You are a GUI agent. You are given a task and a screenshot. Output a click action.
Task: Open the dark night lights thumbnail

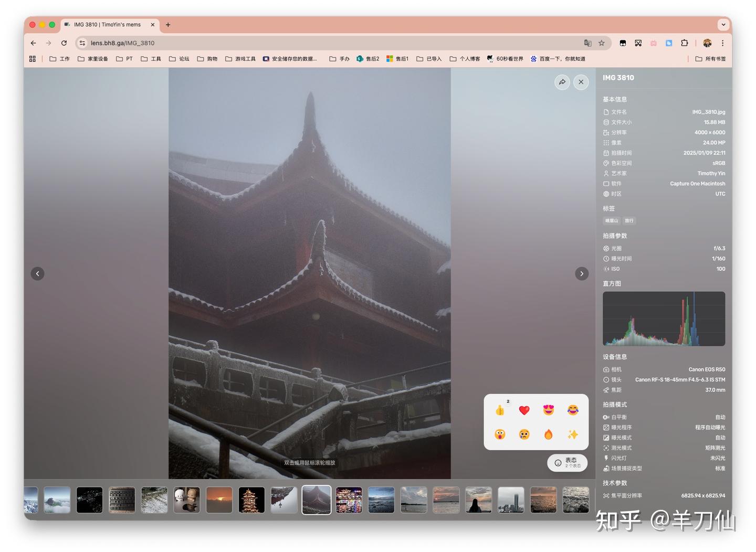point(89,500)
